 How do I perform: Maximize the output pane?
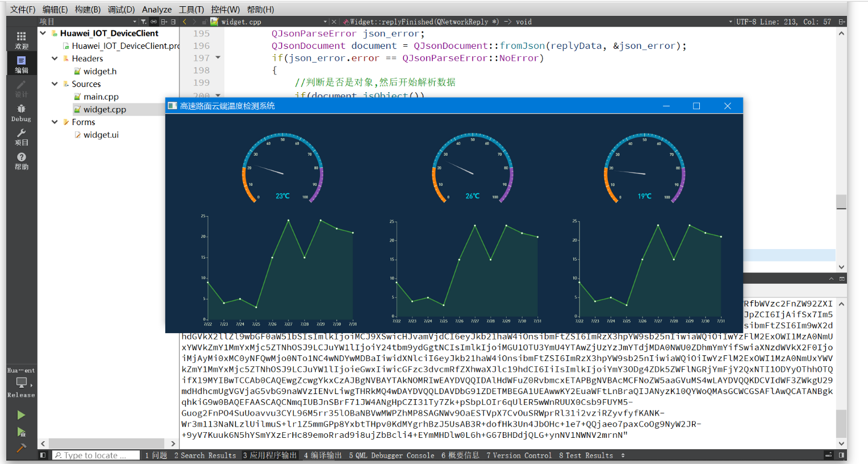pyautogui.click(x=842, y=279)
